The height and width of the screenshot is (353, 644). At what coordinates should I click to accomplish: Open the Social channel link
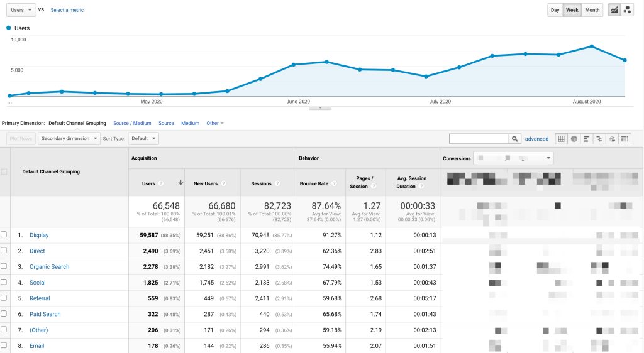[x=37, y=283]
